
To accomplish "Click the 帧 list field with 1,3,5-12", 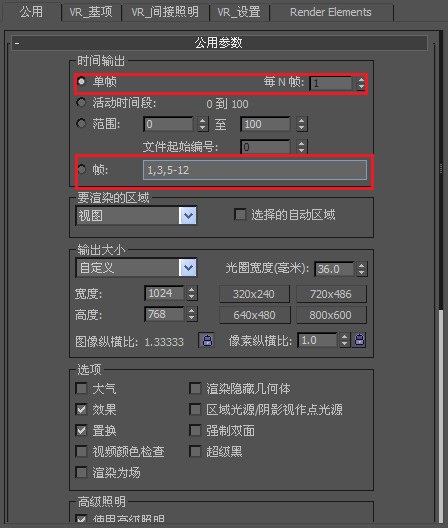I will click(x=255, y=170).
